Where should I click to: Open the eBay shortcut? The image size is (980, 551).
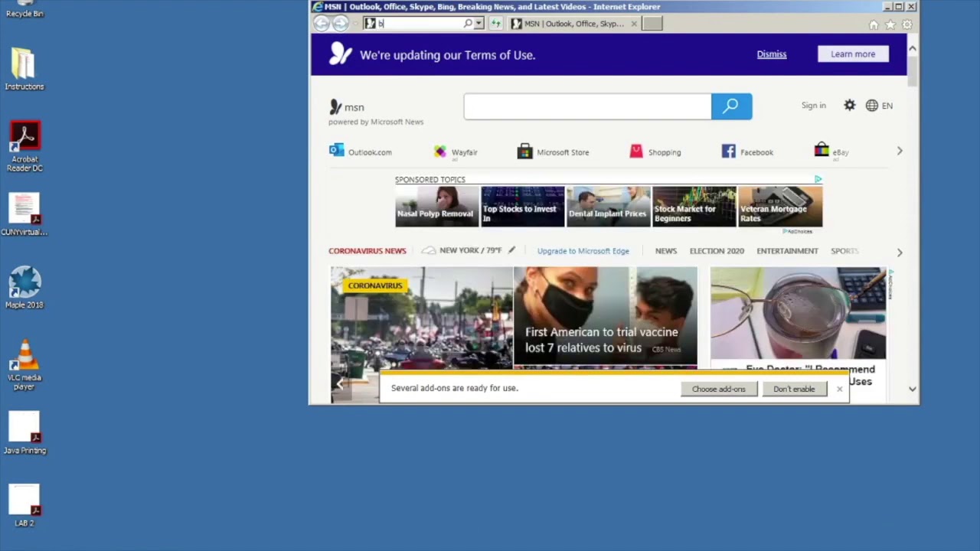click(831, 152)
